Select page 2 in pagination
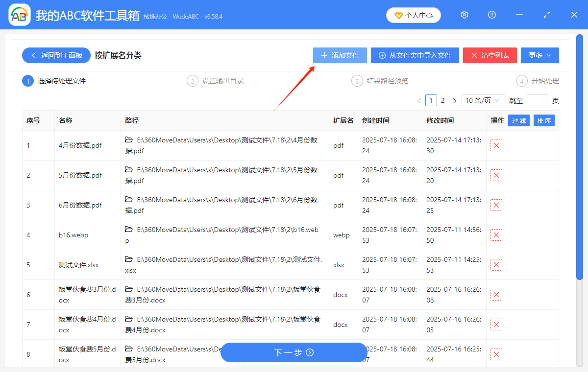Viewport: 588px width, 372px height. click(x=442, y=100)
